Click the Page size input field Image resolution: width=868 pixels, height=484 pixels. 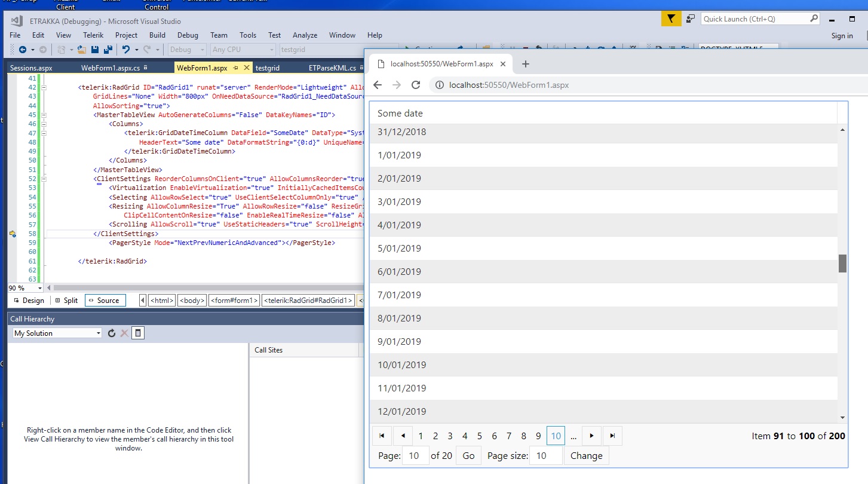point(547,456)
